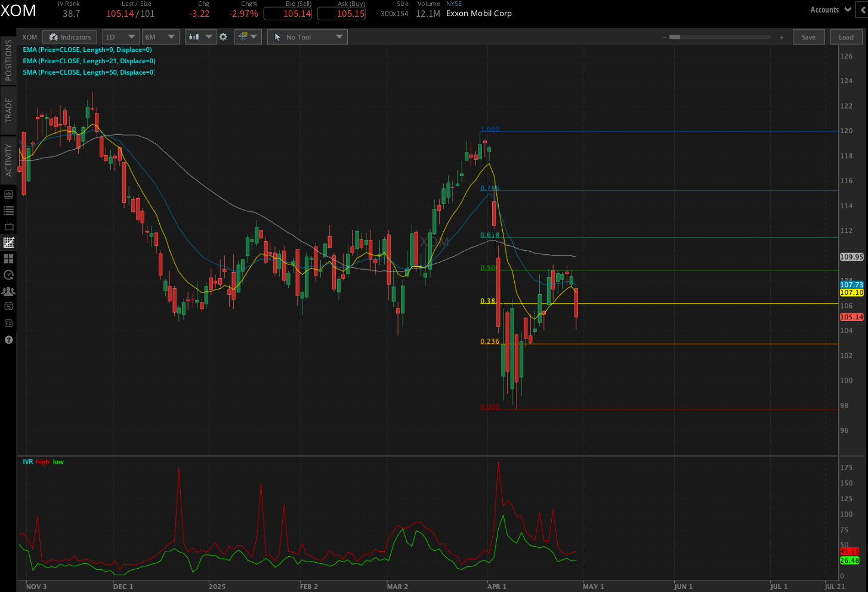Open the TV broadcast icon in sidebar
Viewport: 868px width, 592px height.
coord(8,226)
